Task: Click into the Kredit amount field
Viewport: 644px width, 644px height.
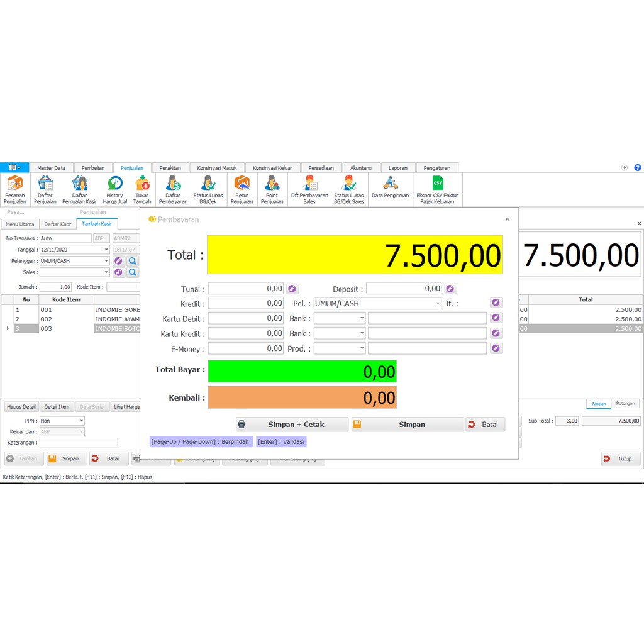Action: (246, 303)
